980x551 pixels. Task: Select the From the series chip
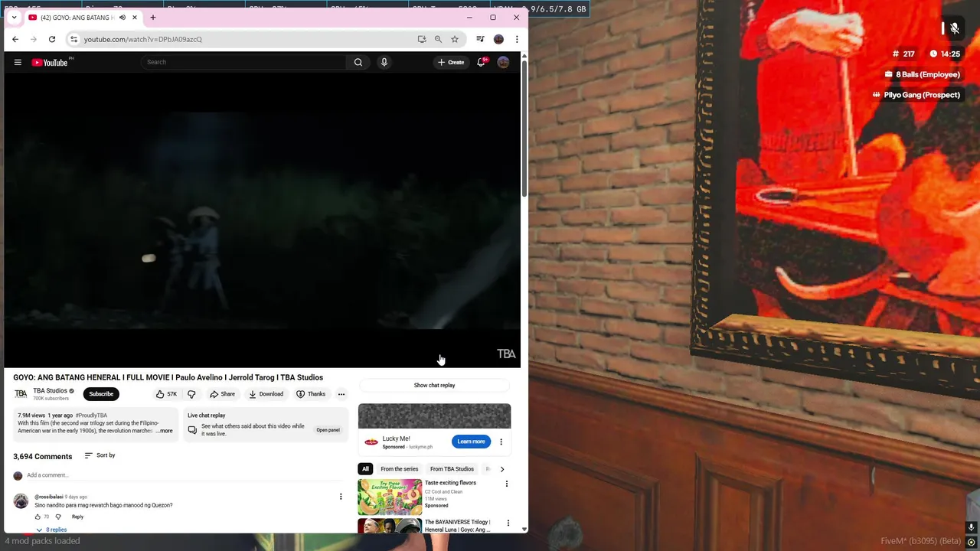pyautogui.click(x=399, y=469)
